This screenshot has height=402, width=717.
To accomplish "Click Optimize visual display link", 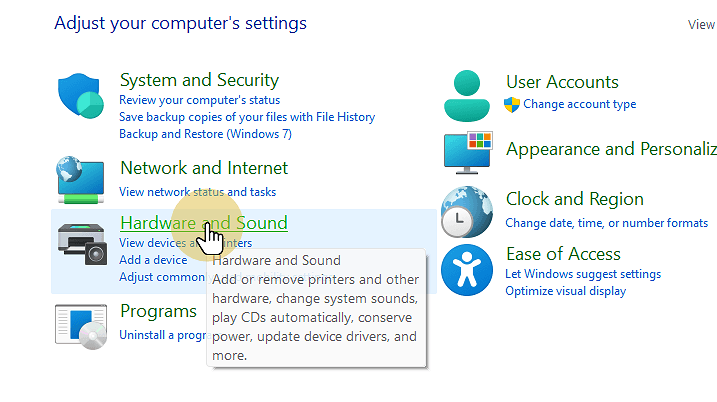I will (x=565, y=291).
